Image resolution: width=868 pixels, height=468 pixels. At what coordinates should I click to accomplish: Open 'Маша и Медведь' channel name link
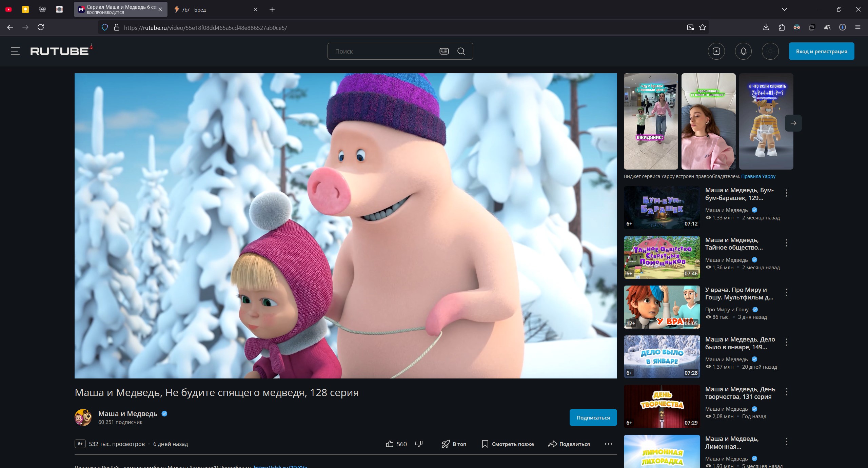coord(128,413)
